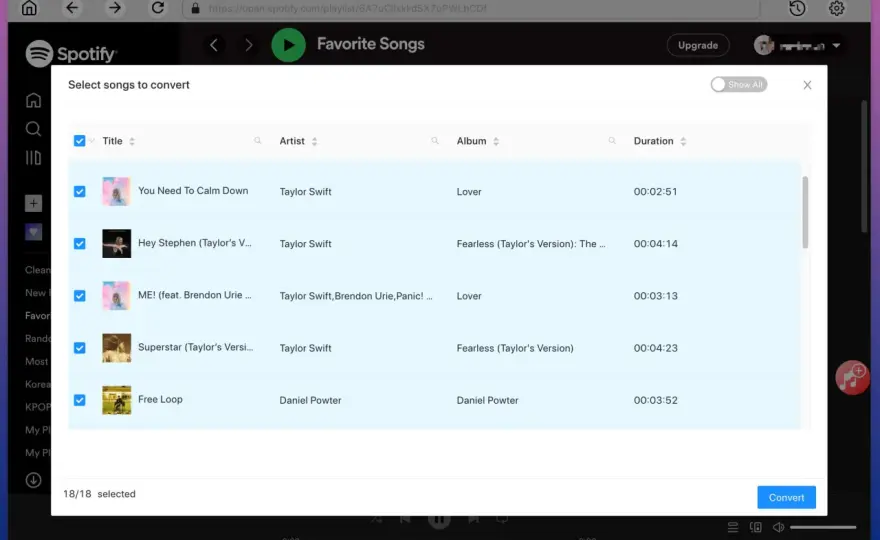The image size is (880, 540).
Task: Uncheck You Need To Calm Down
Action: coord(80,191)
